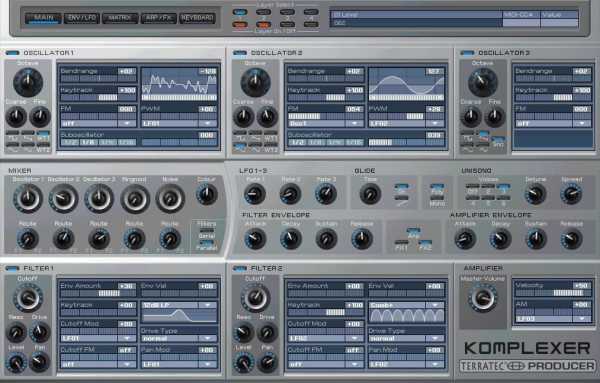Click the Filter 1 Env Amount slider
This screenshot has height=383, width=600.
pyautogui.click(x=98, y=293)
